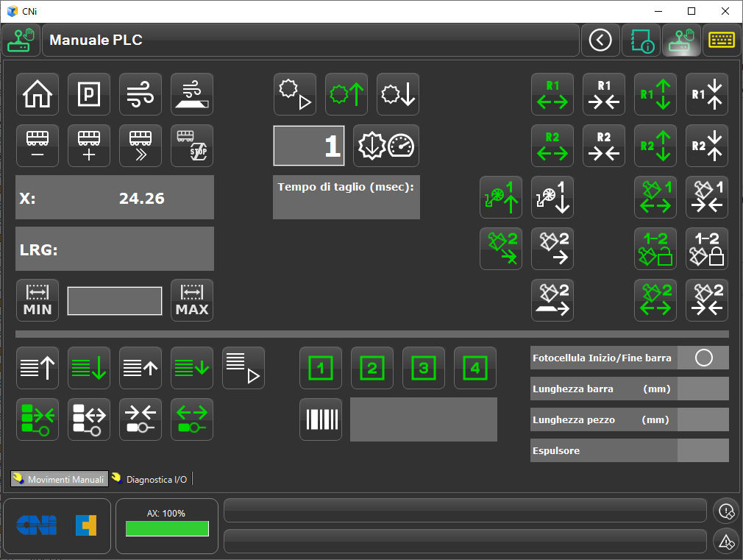Click the barcode scan icon
The height and width of the screenshot is (560, 743).
pos(321,419)
